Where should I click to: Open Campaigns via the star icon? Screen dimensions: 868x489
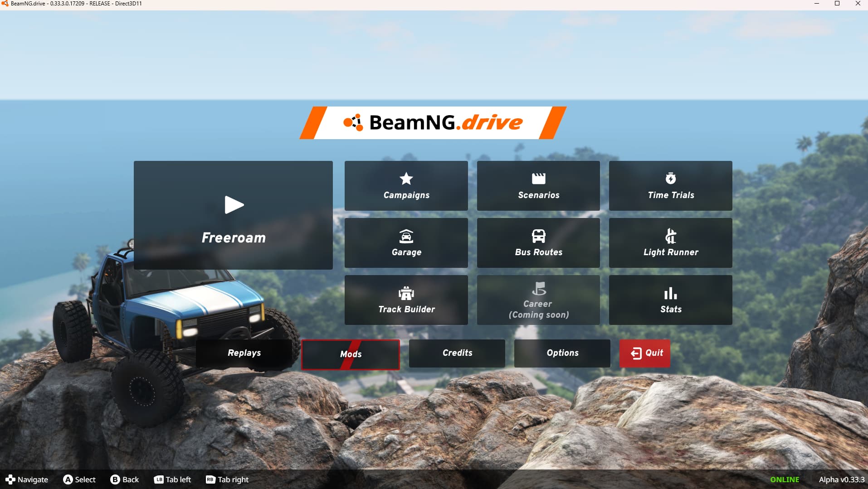(406, 179)
